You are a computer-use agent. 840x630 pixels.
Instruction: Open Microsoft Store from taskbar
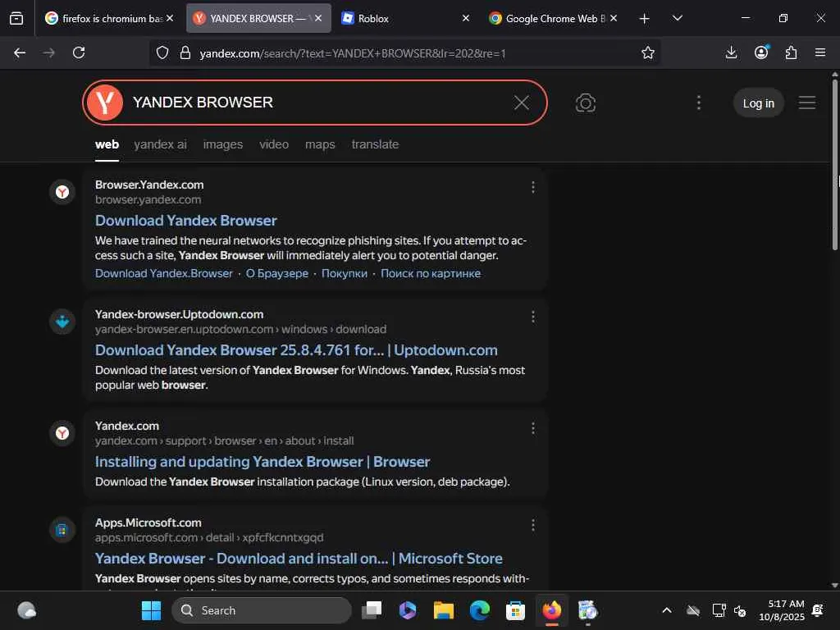[515, 610]
